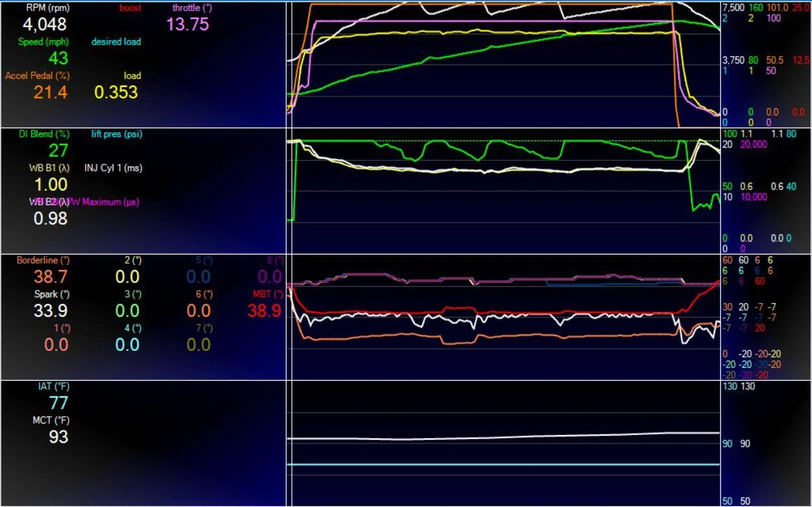This screenshot has width=812, height=507.
Task: Click the orange 50.5 axis label
Action: click(774, 60)
